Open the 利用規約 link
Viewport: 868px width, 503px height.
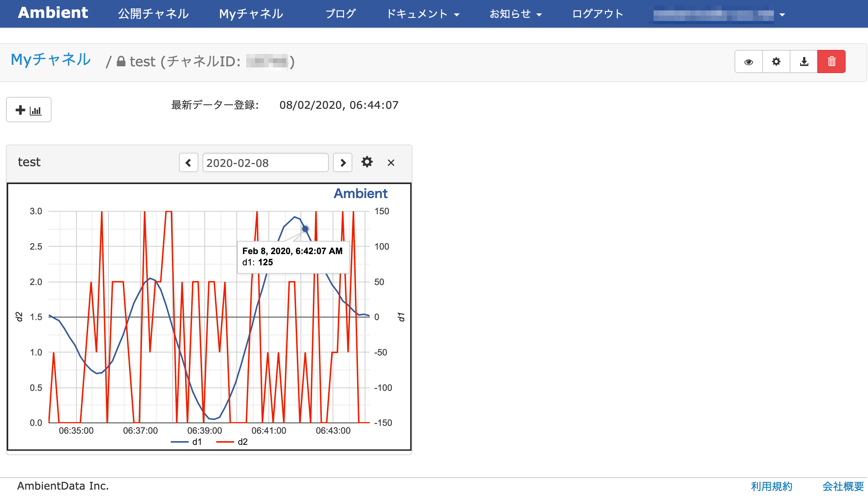click(771, 486)
